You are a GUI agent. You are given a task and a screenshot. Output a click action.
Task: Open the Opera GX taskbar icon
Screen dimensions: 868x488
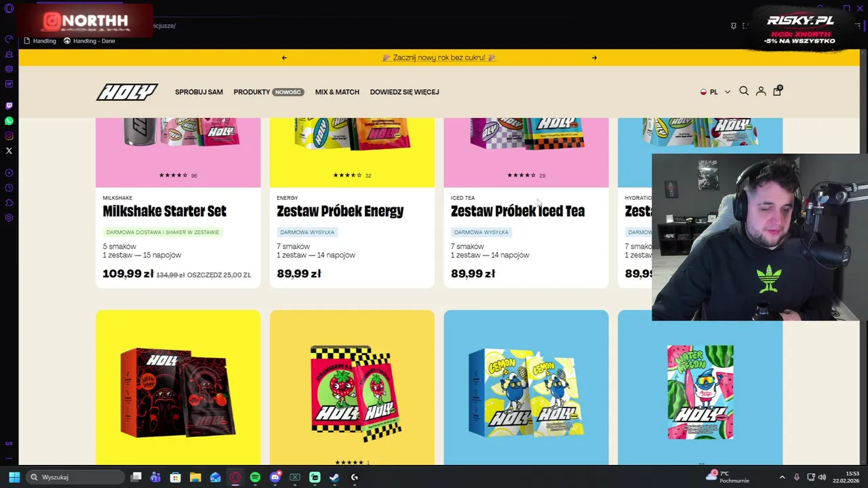pyautogui.click(x=235, y=477)
